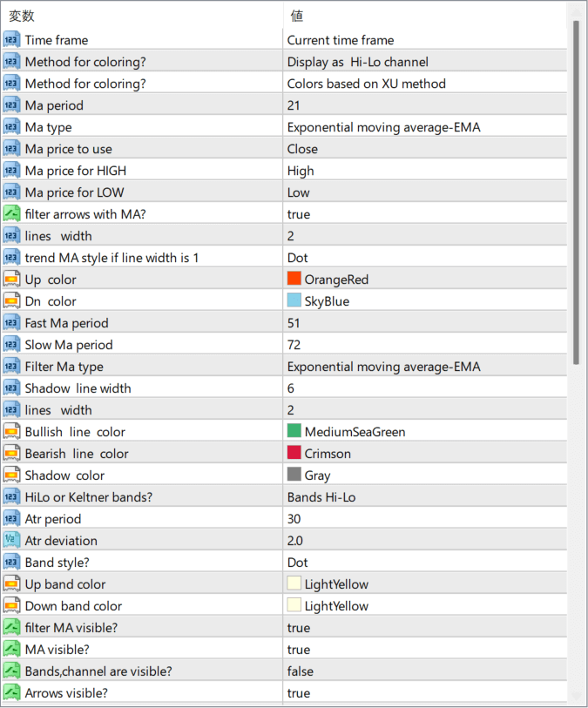This screenshot has width=588, height=708.
Task: Open the HiLo or Keltner bands? value dropdown
Action: click(x=321, y=497)
